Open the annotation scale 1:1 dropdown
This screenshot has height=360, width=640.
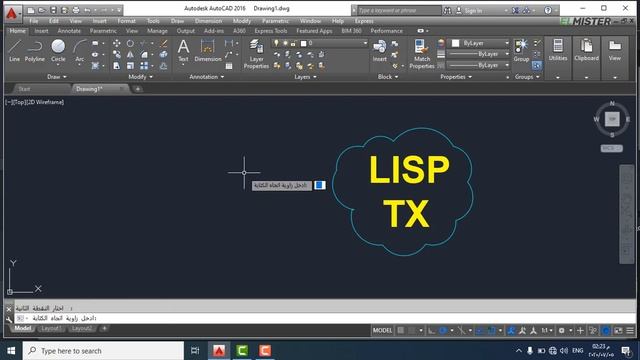pos(547,330)
